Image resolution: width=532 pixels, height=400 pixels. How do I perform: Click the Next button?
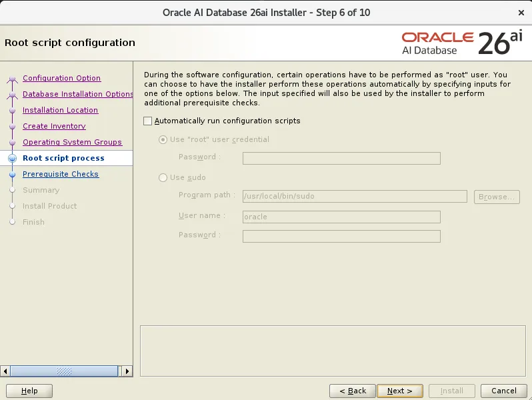pos(400,391)
